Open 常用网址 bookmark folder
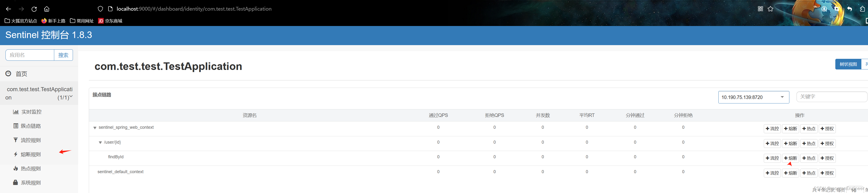The width and height of the screenshot is (868, 193). (x=82, y=21)
